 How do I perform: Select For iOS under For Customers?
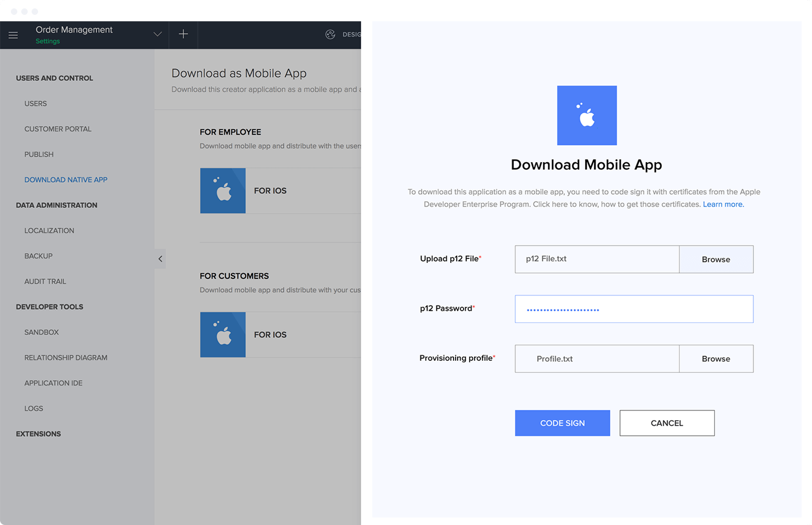click(x=270, y=335)
